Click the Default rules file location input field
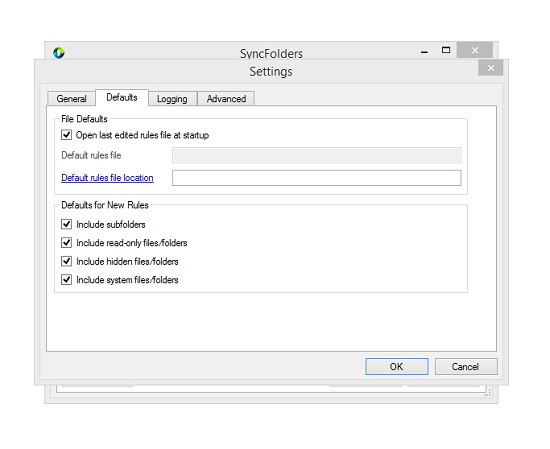The image size is (550, 449). 317,178
